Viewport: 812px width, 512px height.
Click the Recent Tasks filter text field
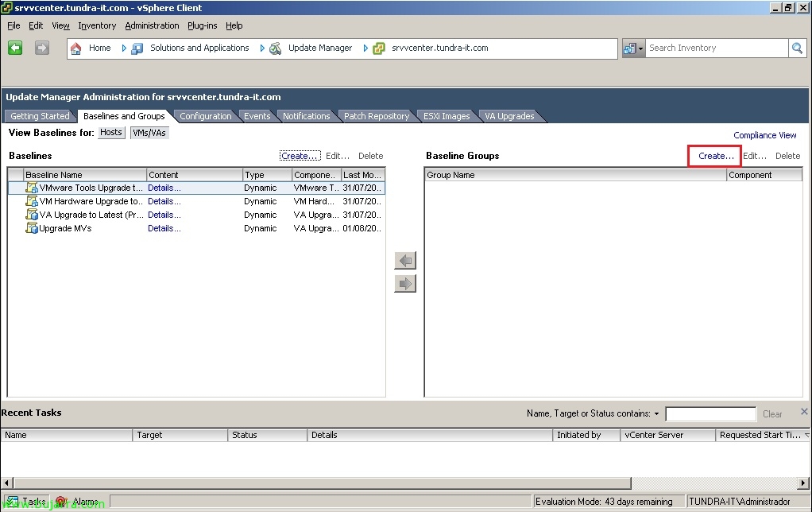click(710, 414)
